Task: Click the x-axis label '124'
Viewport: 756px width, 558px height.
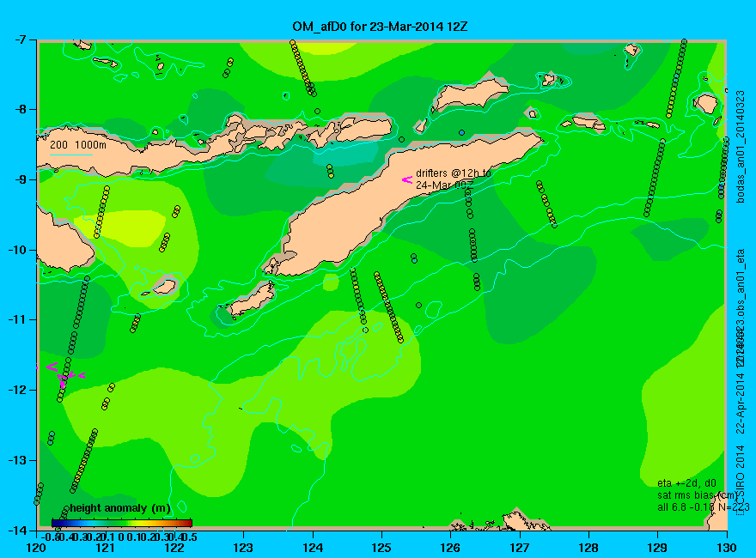Action: [313, 548]
